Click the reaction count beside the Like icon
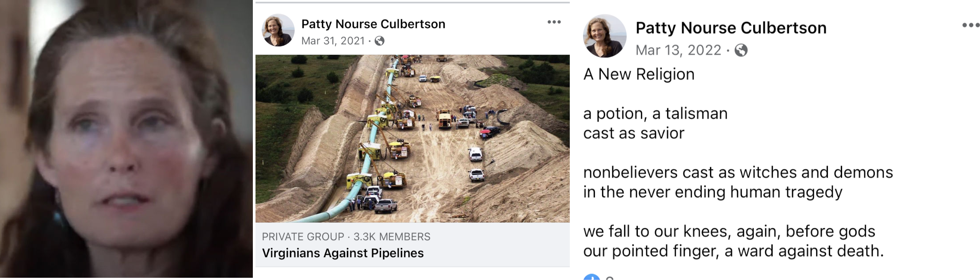 click(x=610, y=277)
